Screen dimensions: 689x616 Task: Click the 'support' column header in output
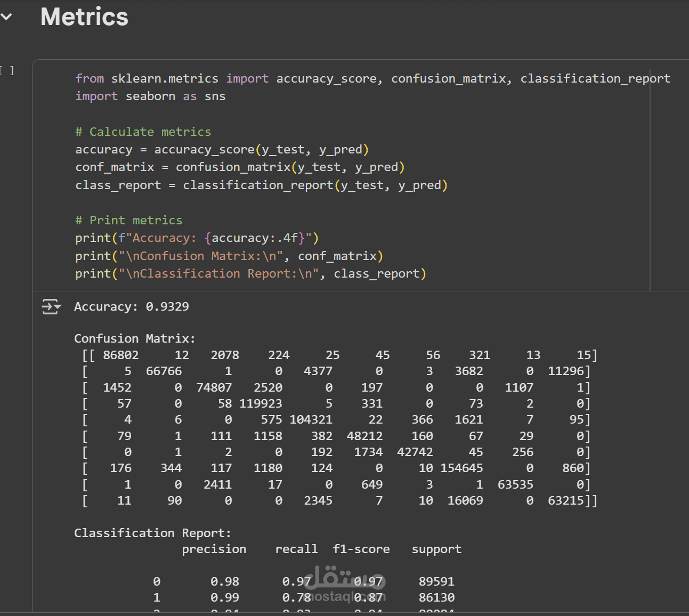coord(436,549)
